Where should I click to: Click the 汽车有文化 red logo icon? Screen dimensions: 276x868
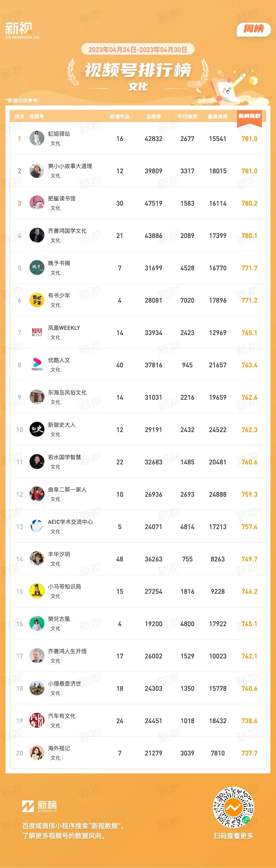[x=37, y=720]
